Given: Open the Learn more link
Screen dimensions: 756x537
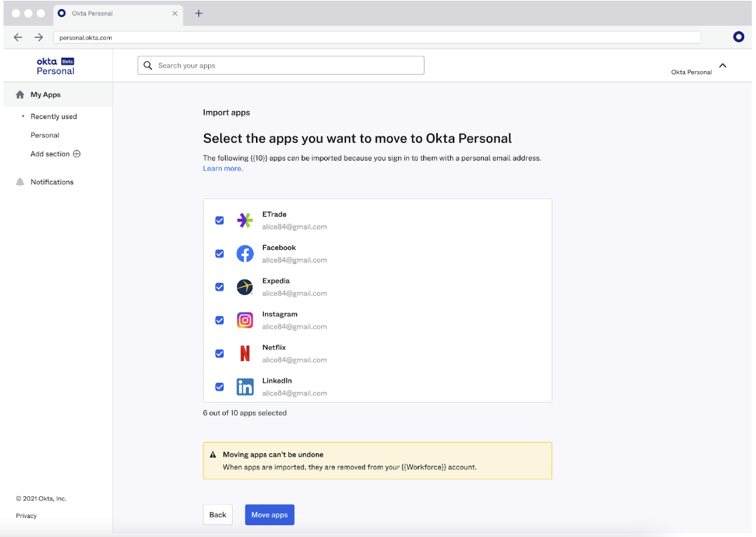Looking at the screenshot, I should pos(222,168).
